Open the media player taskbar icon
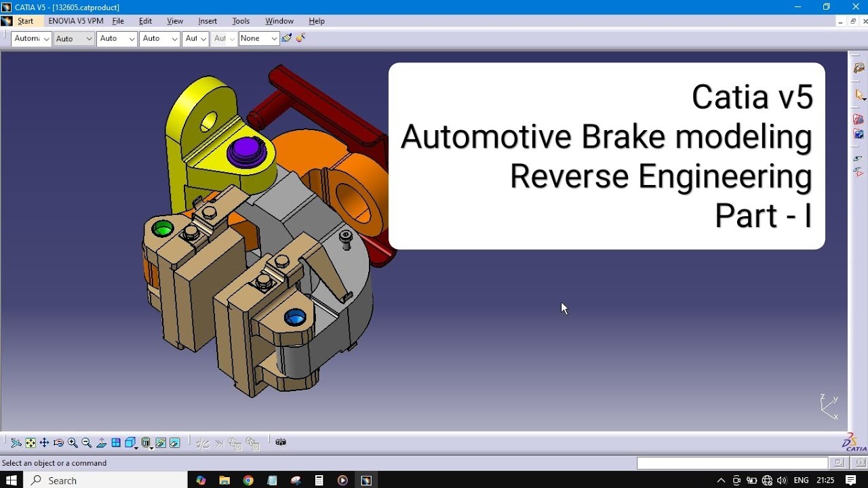The image size is (868, 488). pyautogui.click(x=342, y=480)
